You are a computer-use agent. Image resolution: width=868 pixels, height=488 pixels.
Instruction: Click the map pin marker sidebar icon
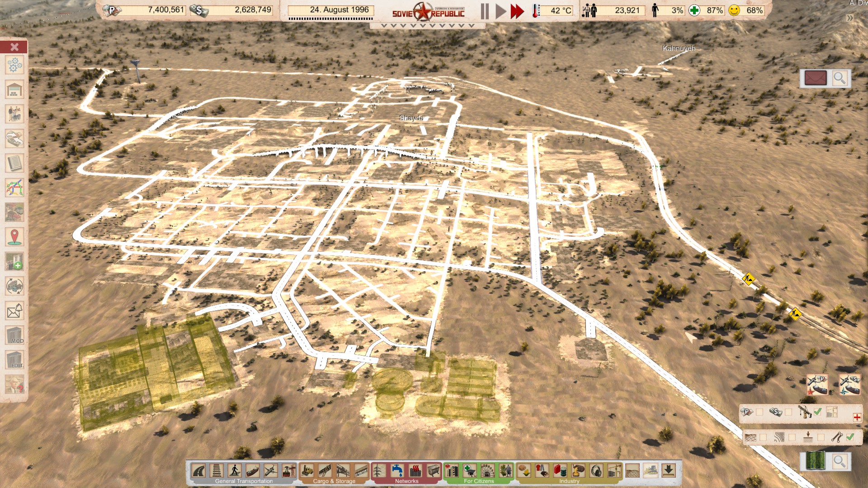14,237
